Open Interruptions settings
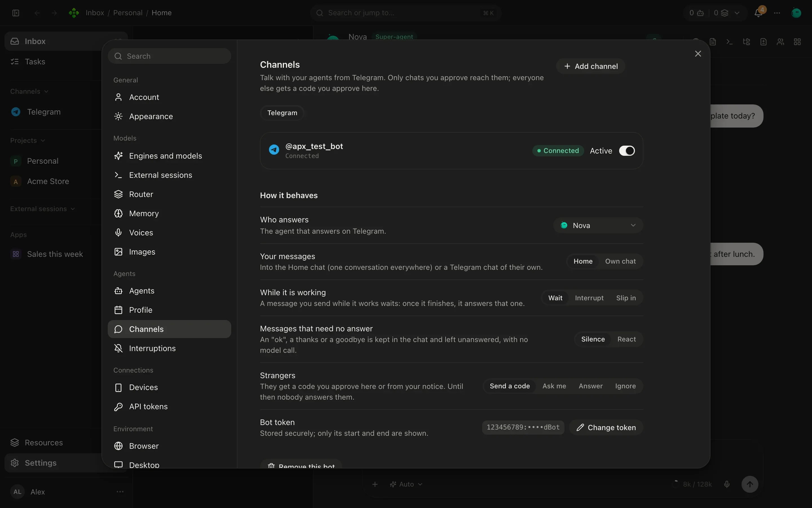 pos(169,349)
